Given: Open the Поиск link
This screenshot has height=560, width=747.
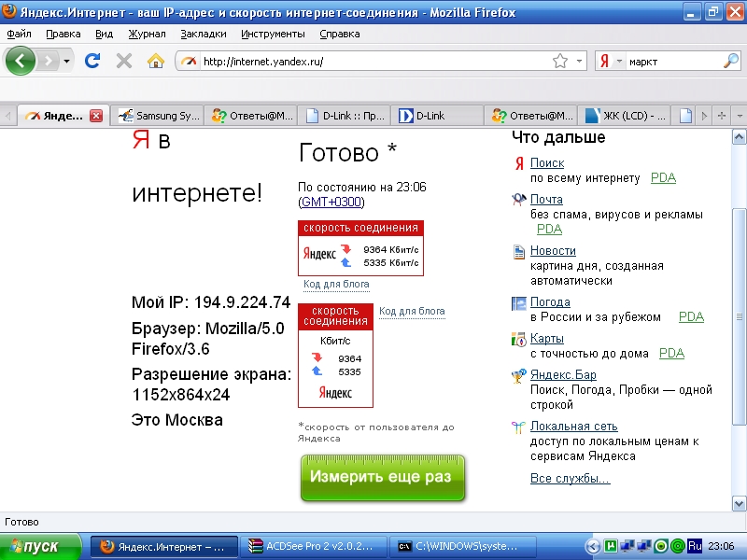Looking at the screenshot, I should [x=547, y=162].
